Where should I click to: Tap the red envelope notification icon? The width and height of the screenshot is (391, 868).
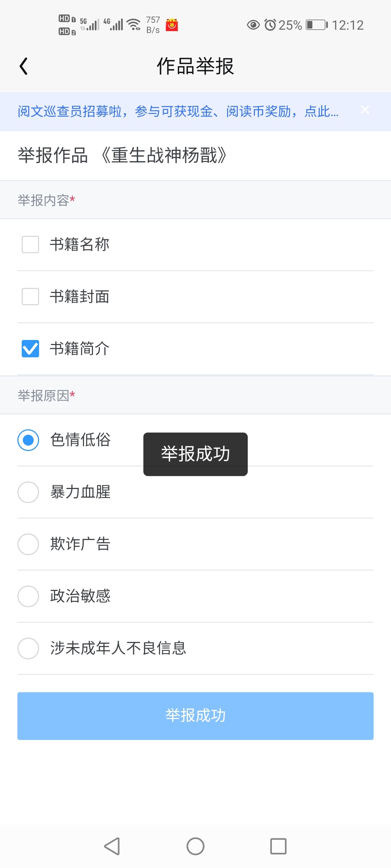click(x=172, y=25)
